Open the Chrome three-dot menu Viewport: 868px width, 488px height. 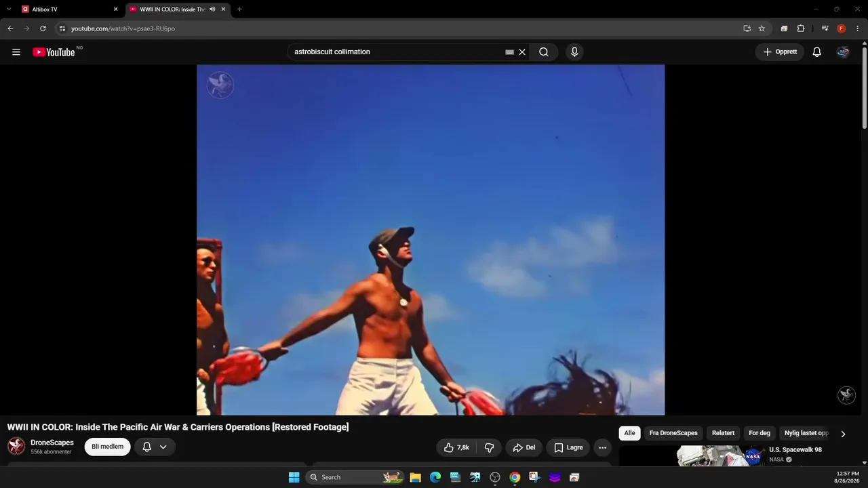[857, 28]
